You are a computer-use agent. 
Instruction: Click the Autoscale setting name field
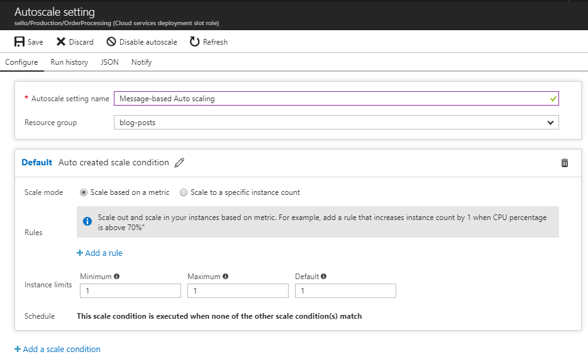tap(336, 99)
